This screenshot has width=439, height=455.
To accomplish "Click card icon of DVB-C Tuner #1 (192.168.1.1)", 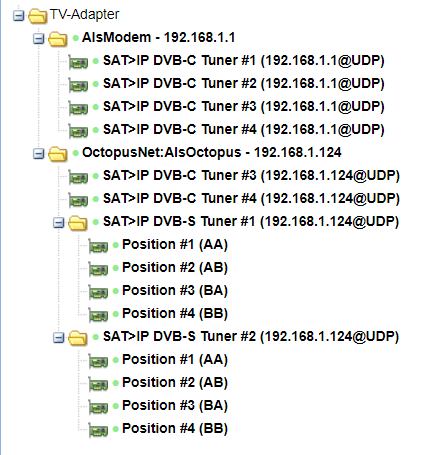I will (78, 62).
